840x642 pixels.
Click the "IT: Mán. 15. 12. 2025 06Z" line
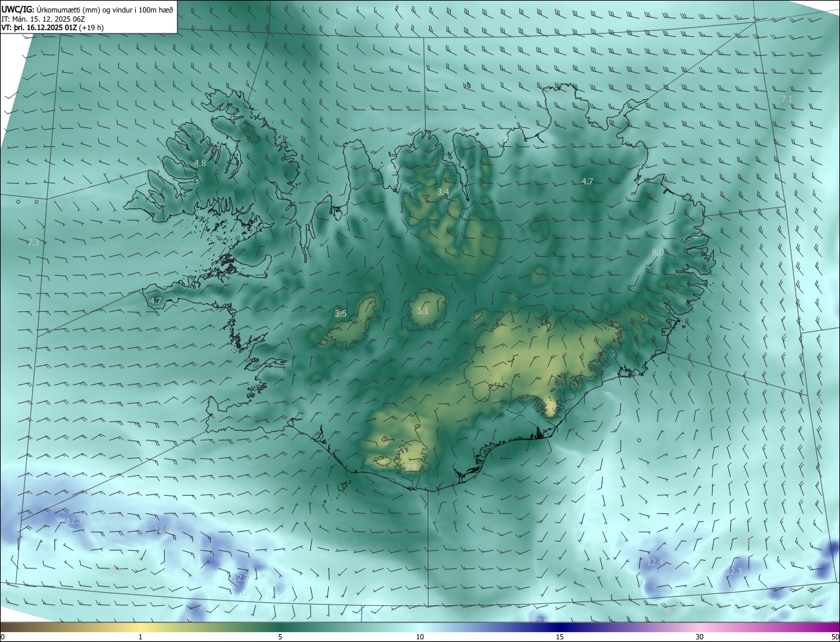tap(43, 19)
